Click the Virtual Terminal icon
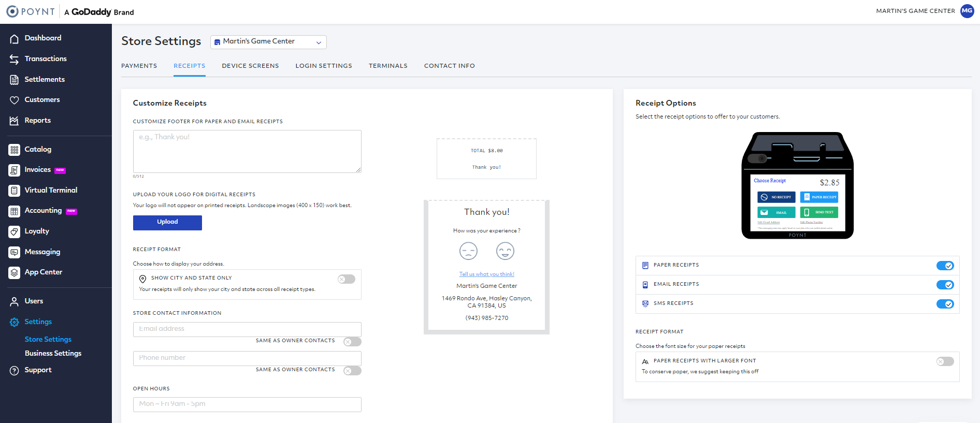The width and height of the screenshot is (980, 423). (15, 191)
